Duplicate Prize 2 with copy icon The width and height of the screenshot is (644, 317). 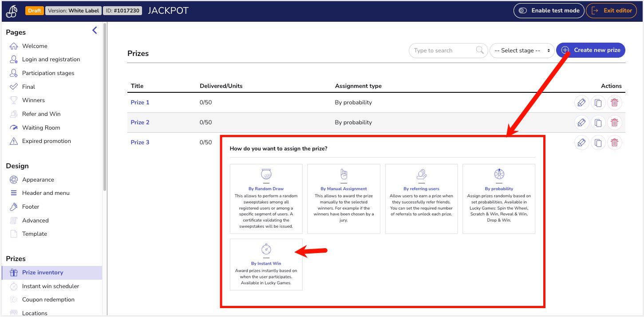coord(598,123)
